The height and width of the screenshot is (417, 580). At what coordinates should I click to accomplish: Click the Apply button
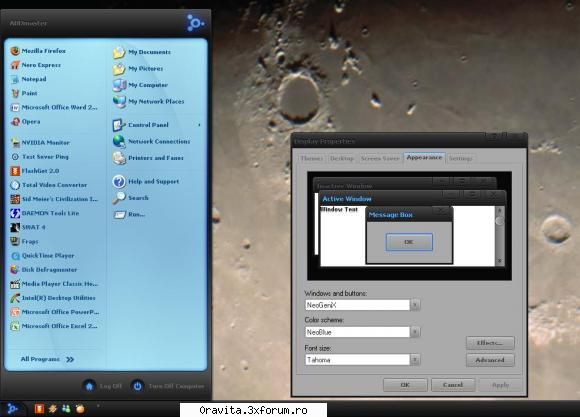click(500, 385)
